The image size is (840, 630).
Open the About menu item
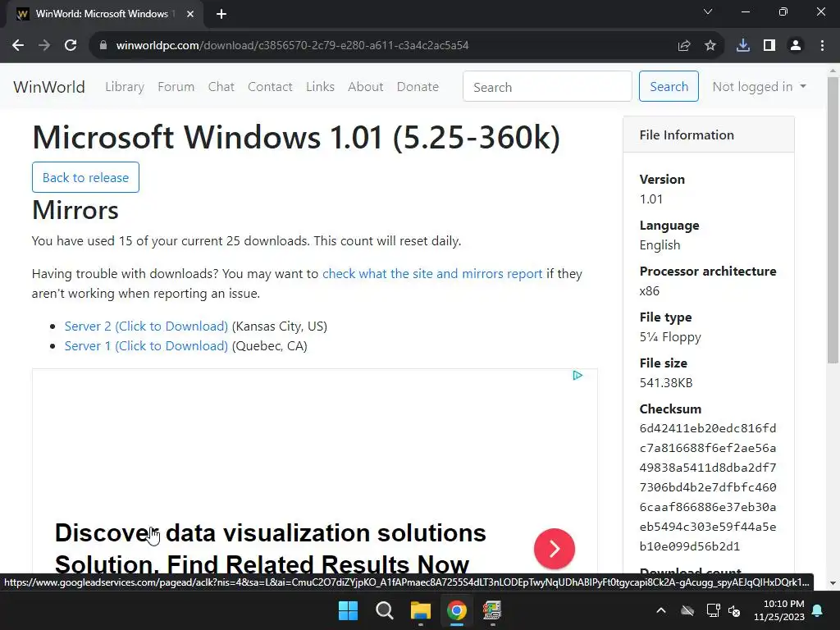tap(365, 86)
